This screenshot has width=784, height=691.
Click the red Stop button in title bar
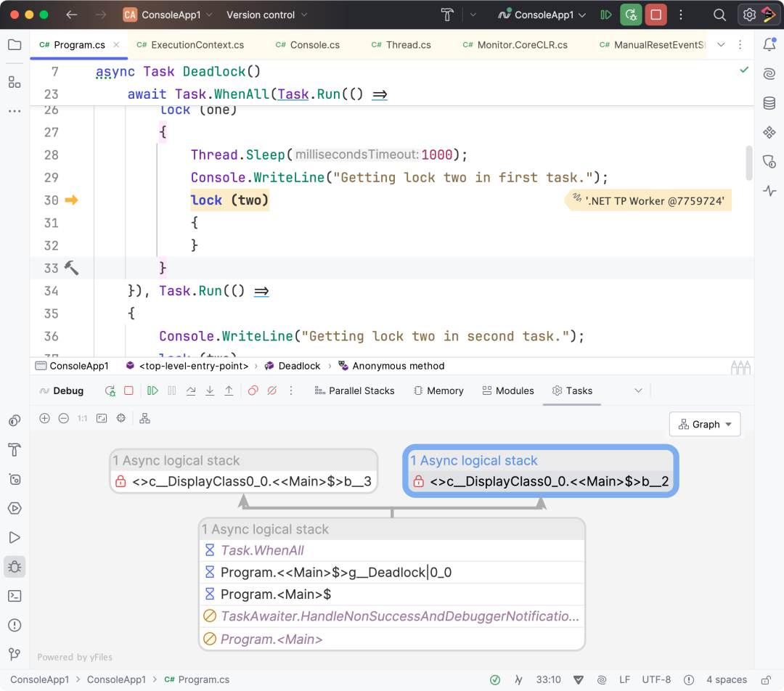pyautogui.click(x=656, y=15)
